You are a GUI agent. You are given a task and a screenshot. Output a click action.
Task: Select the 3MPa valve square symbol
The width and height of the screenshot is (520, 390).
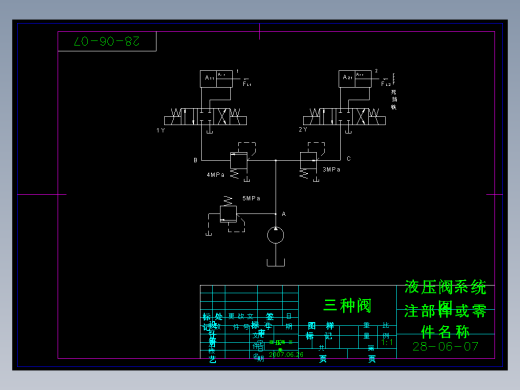point(308,160)
